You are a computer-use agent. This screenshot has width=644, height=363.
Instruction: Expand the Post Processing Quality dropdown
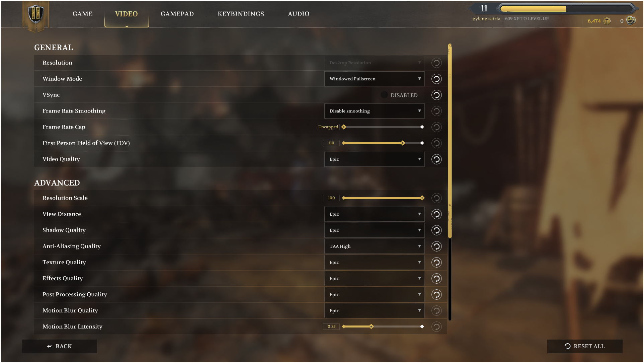(374, 294)
